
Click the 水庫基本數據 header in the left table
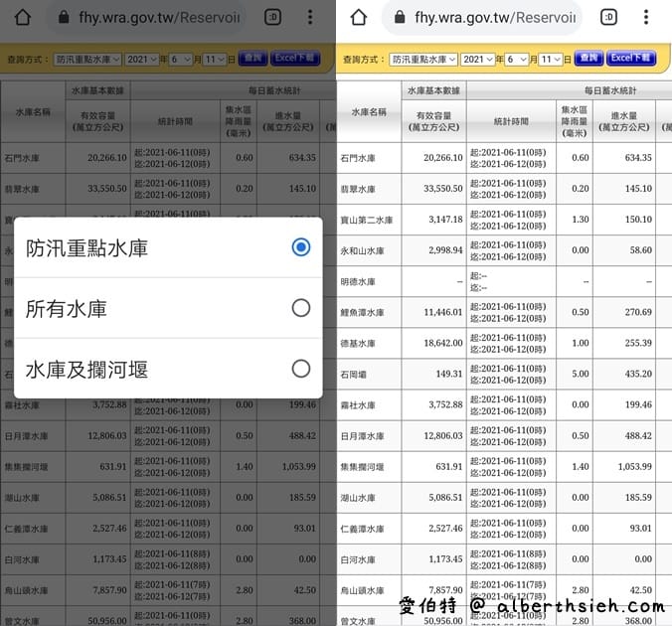tap(97, 90)
